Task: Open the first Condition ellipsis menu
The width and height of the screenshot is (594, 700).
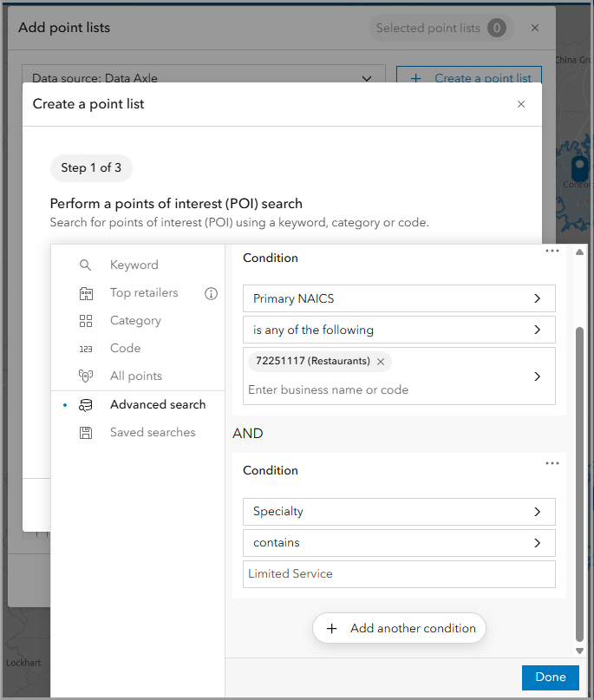Action: (552, 251)
